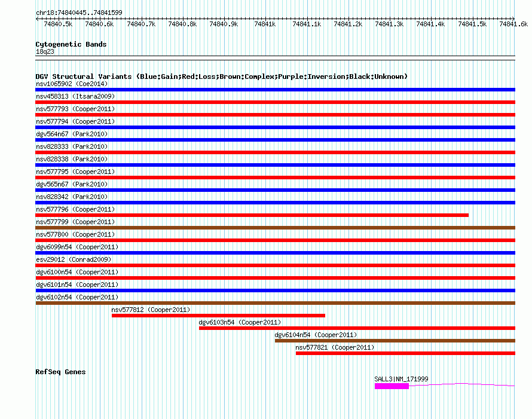Open the nsv577812 (Cooper2011) variant label
This screenshot has height=419, width=532.
coord(151,310)
